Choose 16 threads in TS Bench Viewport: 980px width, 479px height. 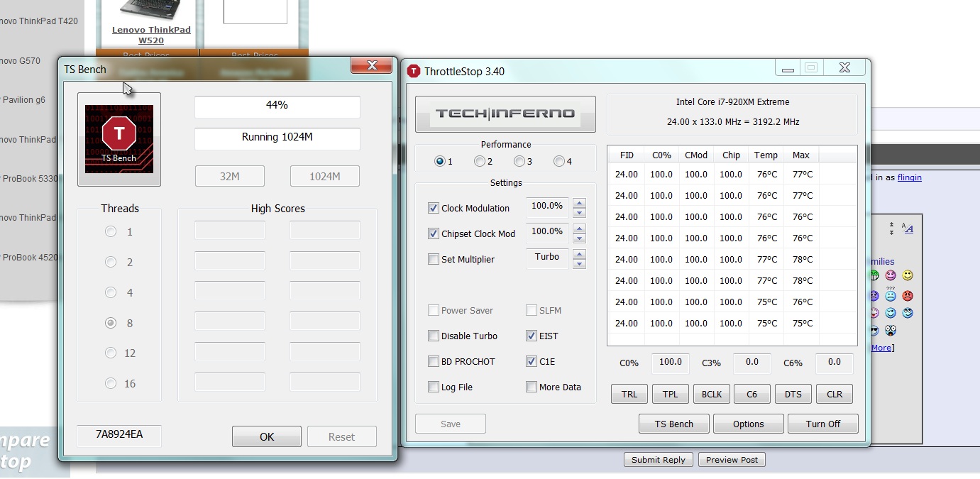point(111,383)
